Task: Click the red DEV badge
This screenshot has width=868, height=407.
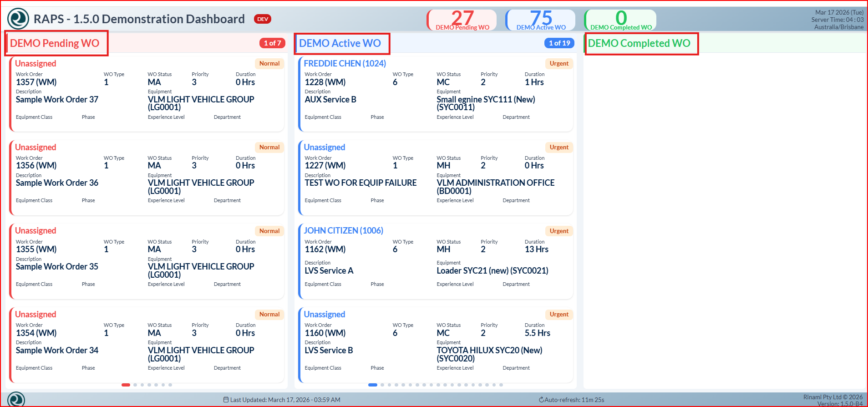Action: 263,19
